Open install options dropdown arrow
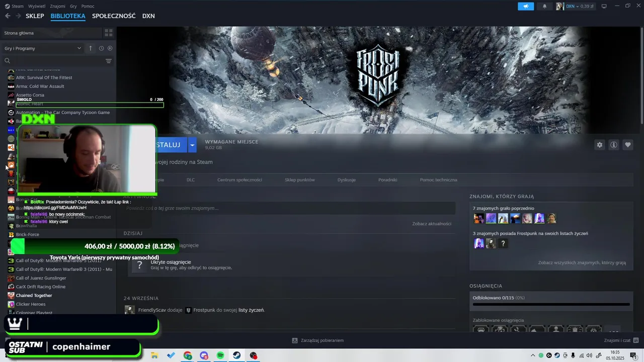The width and height of the screenshot is (644, 362). pyautogui.click(x=192, y=145)
